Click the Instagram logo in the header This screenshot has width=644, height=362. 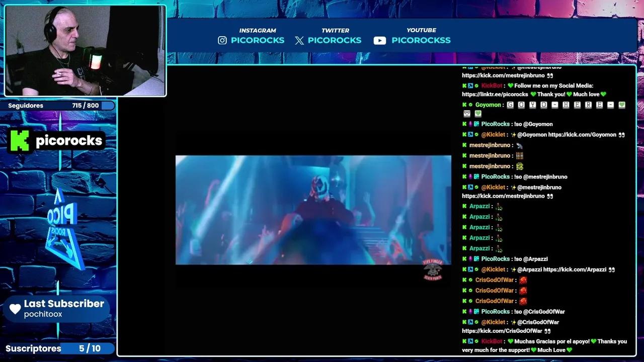222,40
